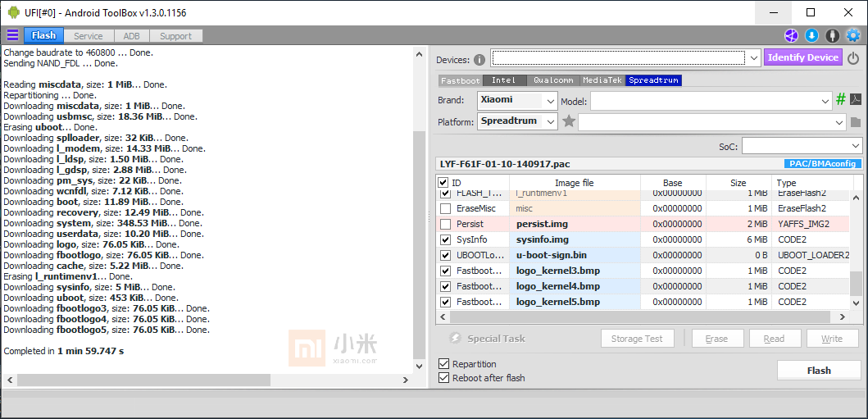The height and width of the screenshot is (419, 868).
Task: Switch to the ADB tab
Action: click(131, 36)
